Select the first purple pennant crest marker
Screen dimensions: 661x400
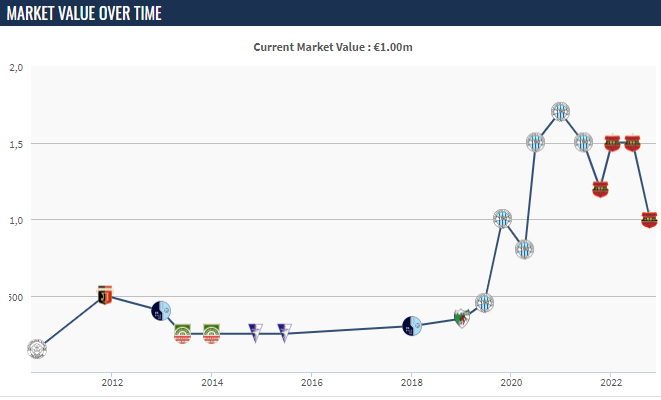pyautogui.click(x=255, y=332)
